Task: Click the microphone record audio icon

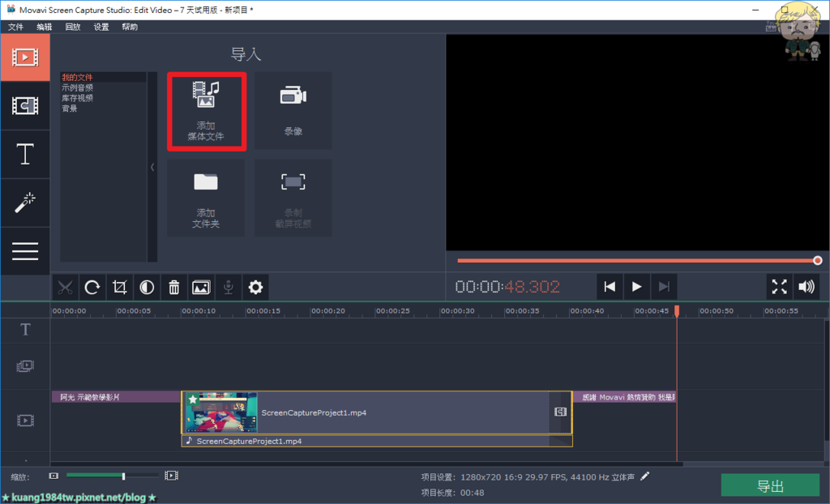Action: tap(228, 288)
